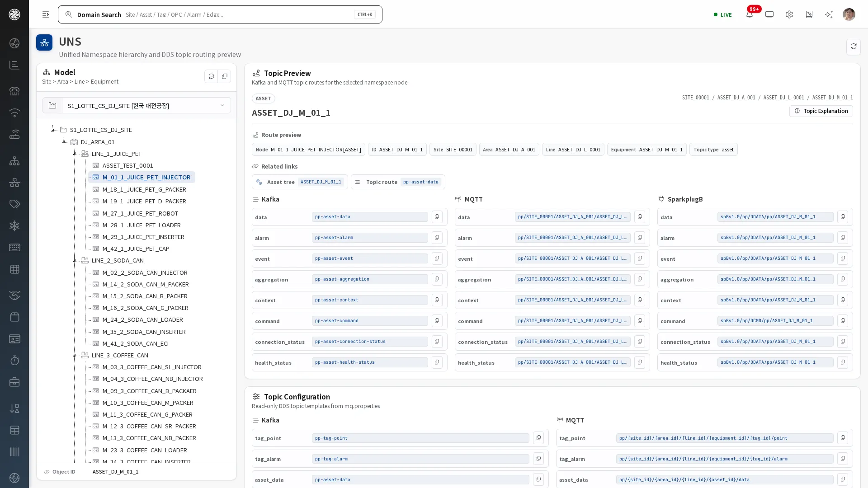The height and width of the screenshot is (488, 868).
Task: Select M_18_1_JUICE_PET_G_PACKER in tree
Action: pos(144,189)
